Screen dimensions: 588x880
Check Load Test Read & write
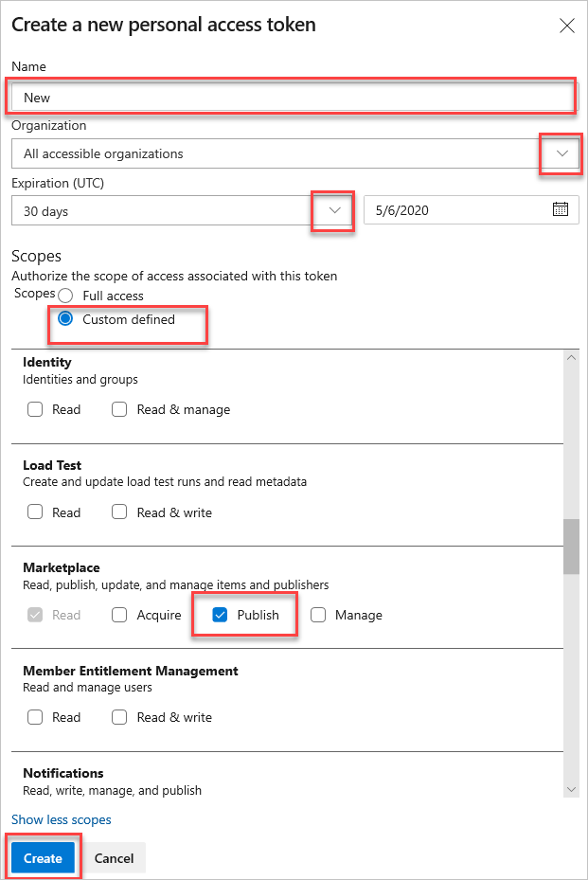click(x=119, y=512)
